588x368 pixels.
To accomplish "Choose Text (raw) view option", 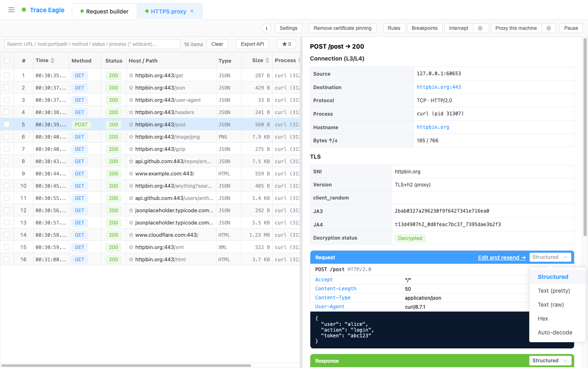I will tap(557, 305).
